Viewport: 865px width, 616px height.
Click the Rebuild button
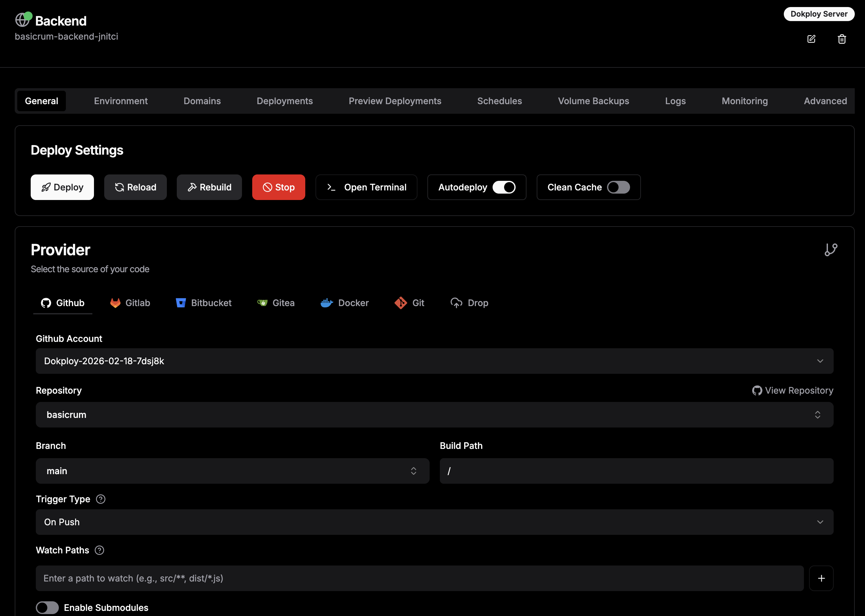pyautogui.click(x=209, y=187)
